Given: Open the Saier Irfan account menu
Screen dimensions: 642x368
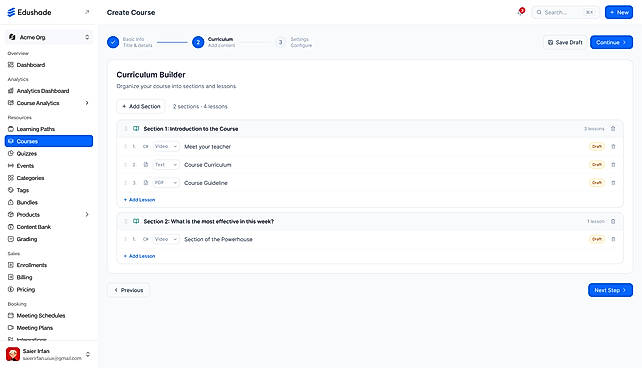Looking at the screenshot, I should (x=49, y=354).
